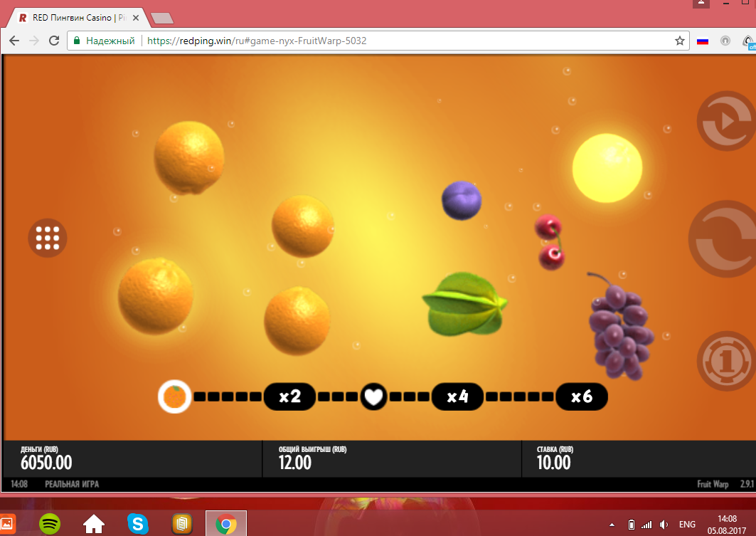
Task: Click the top-left orange fruit
Action: click(x=189, y=157)
